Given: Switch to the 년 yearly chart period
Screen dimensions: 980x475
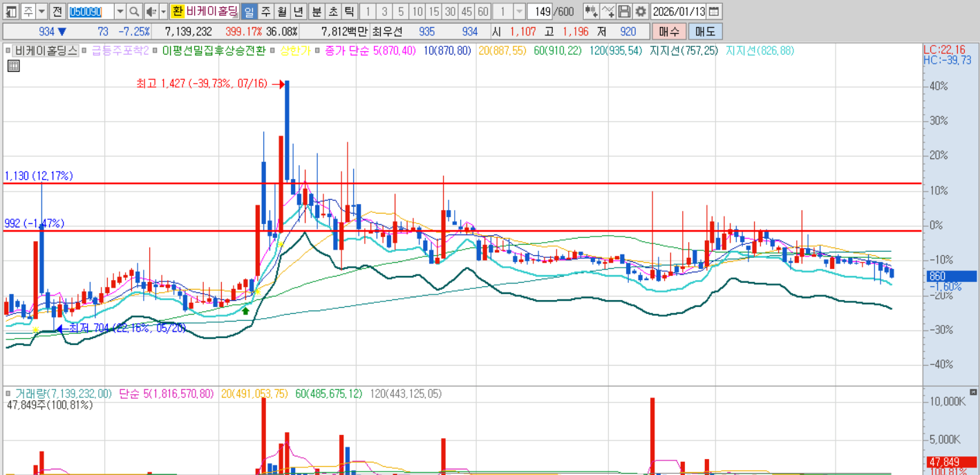Looking at the screenshot, I should coord(298,11).
